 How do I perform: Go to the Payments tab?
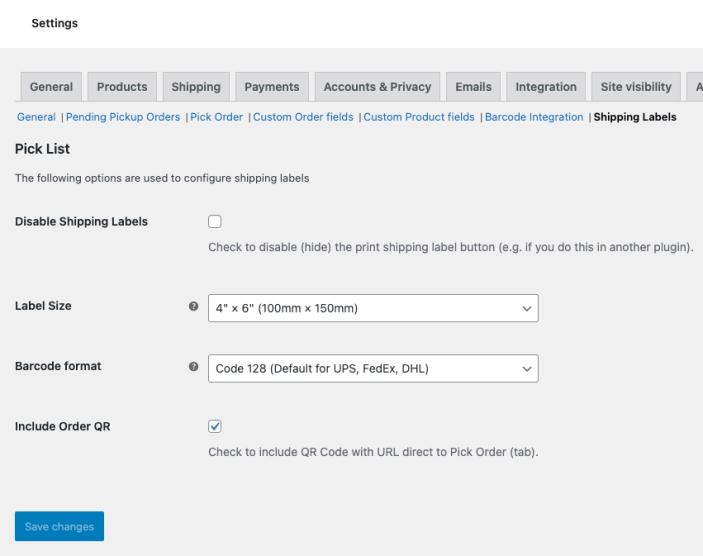[272, 87]
